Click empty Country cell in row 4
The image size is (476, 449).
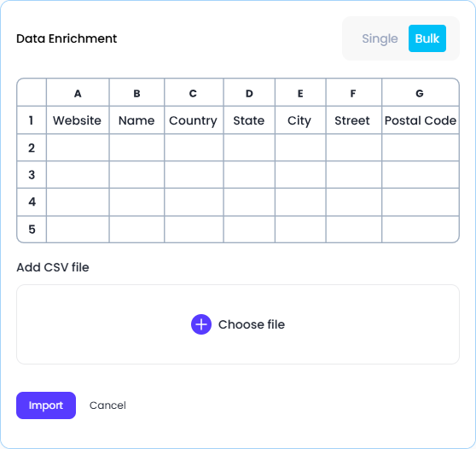[194, 202]
